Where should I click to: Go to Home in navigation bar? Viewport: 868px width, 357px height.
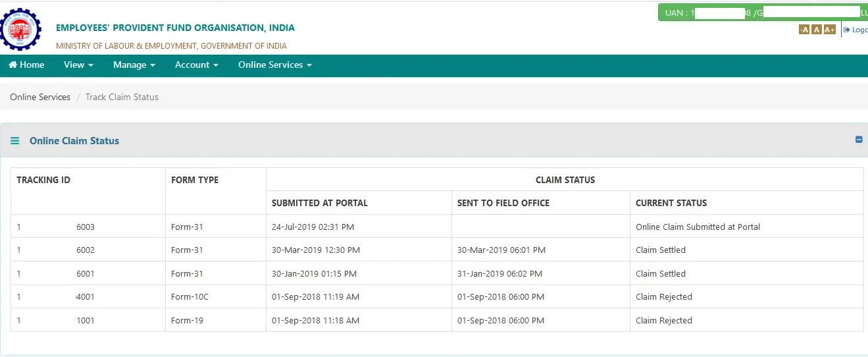27,65
